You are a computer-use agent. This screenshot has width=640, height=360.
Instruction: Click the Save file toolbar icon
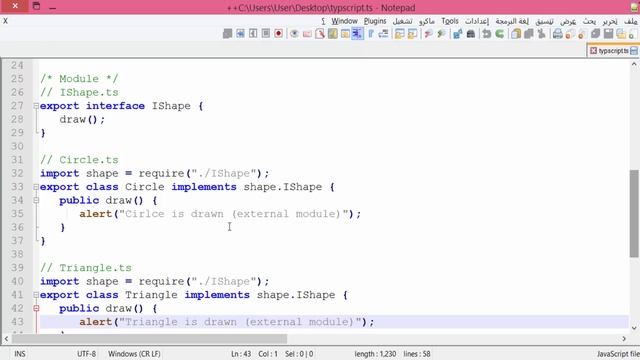(x=608, y=34)
